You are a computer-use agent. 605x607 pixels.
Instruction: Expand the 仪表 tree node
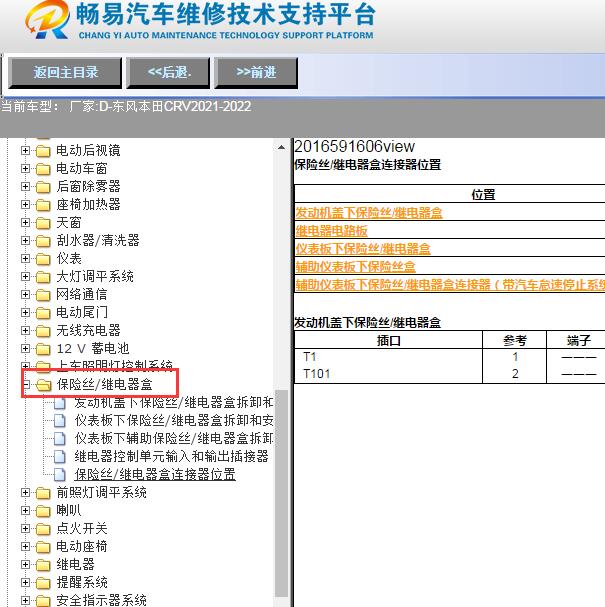coord(25,258)
